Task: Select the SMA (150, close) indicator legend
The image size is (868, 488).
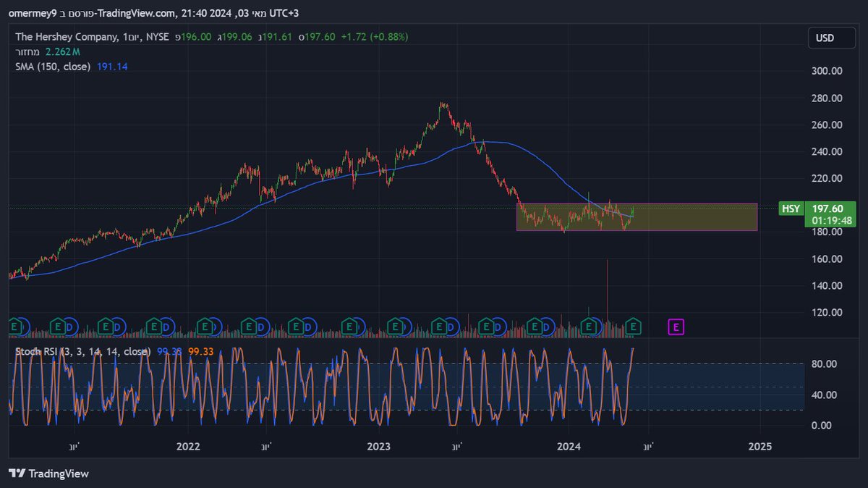Action: point(53,66)
